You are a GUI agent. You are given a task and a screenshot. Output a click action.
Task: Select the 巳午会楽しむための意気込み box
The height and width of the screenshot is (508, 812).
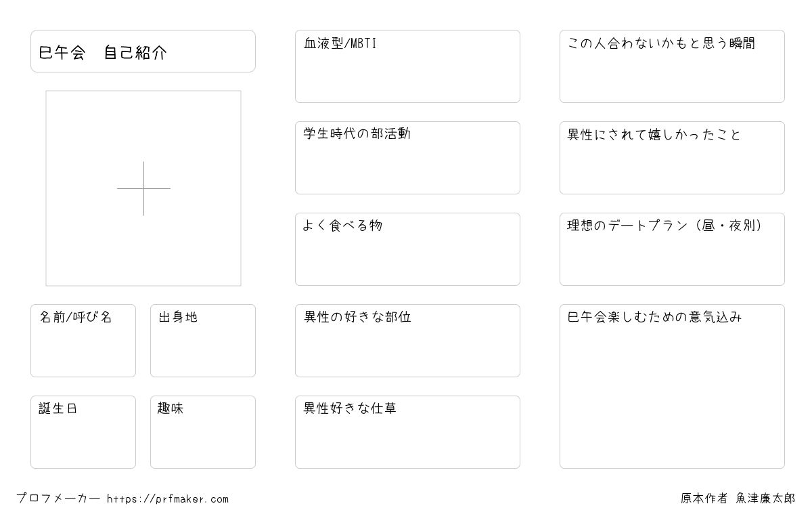point(672,386)
